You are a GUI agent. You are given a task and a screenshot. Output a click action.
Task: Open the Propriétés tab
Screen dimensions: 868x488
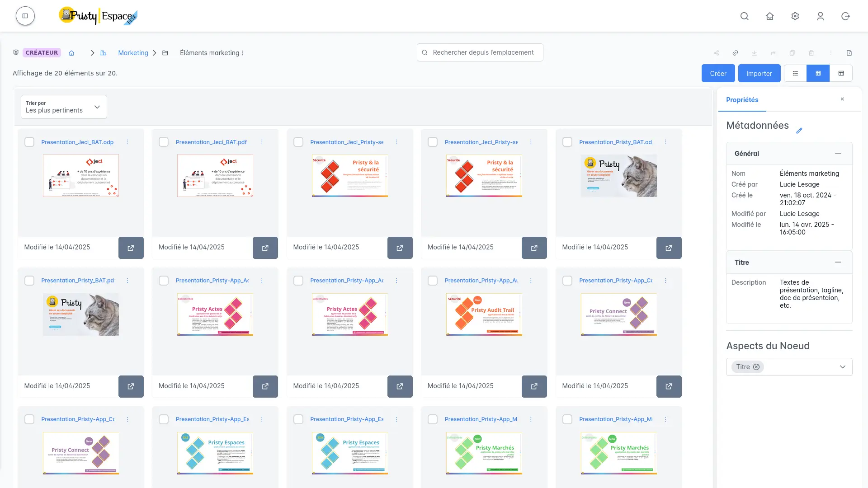coord(742,100)
